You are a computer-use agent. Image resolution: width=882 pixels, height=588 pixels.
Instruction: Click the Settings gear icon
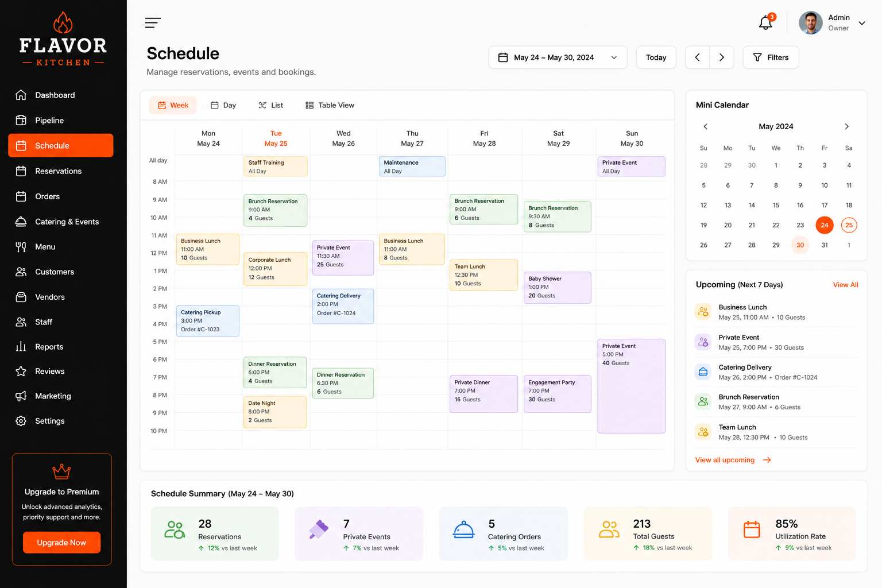(x=21, y=420)
